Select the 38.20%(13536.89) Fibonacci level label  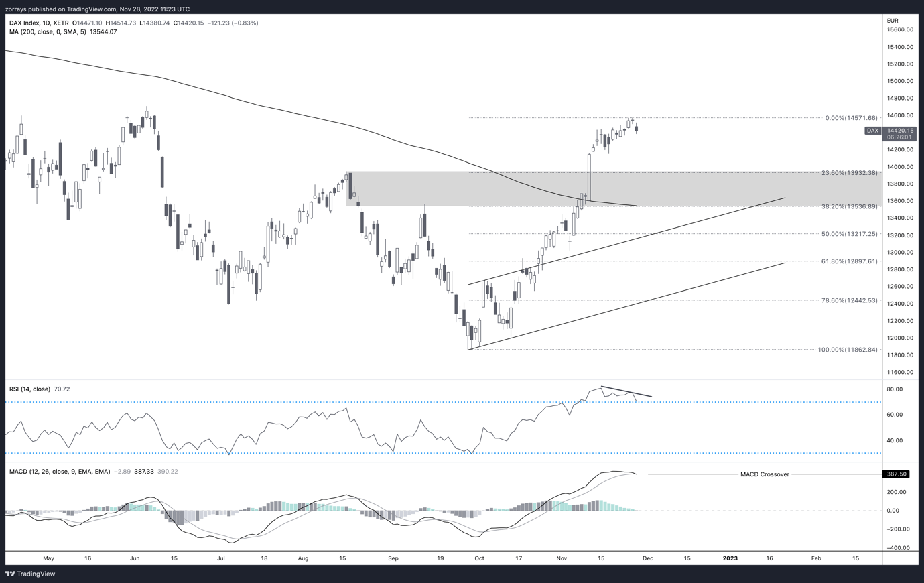tap(849, 207)
